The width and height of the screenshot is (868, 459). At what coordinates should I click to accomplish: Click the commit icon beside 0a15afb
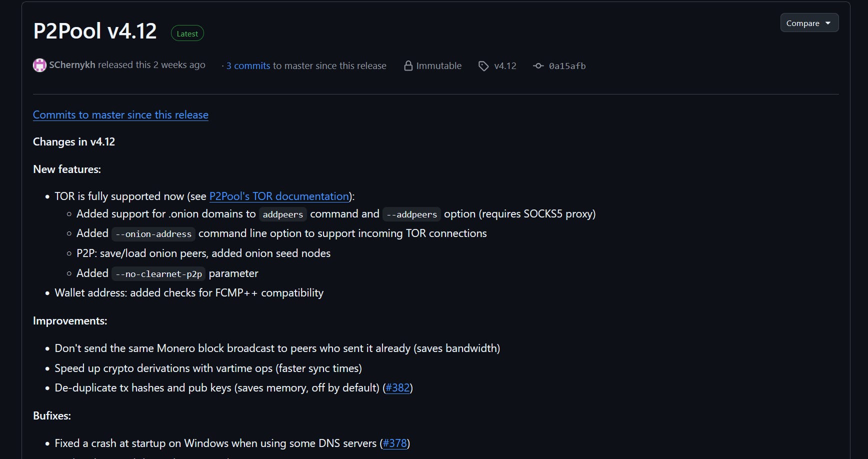tap(538, 66)
